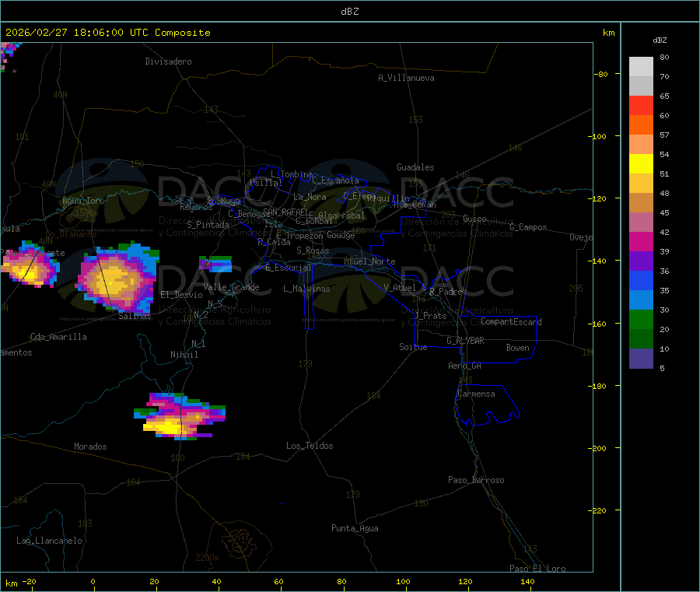
Task: Click the Paso_Barroso label
Action: tap(476, 480)
